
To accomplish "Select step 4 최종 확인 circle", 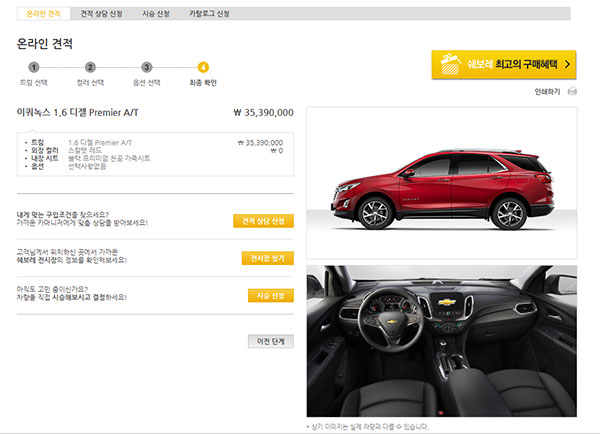I will point(203,68).
